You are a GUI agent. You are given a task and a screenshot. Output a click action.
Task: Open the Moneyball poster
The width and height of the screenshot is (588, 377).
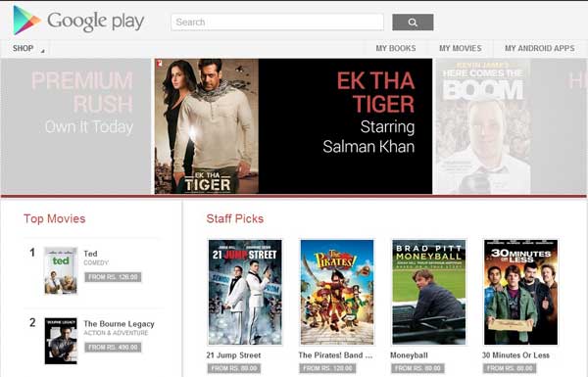429,293
